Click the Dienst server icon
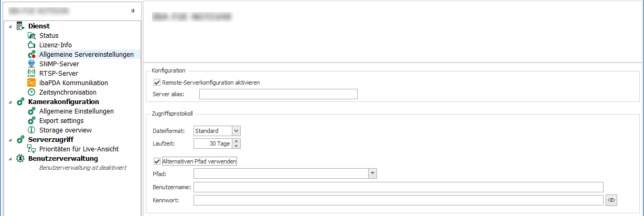644x216 pixels. (x=20, y=26)
